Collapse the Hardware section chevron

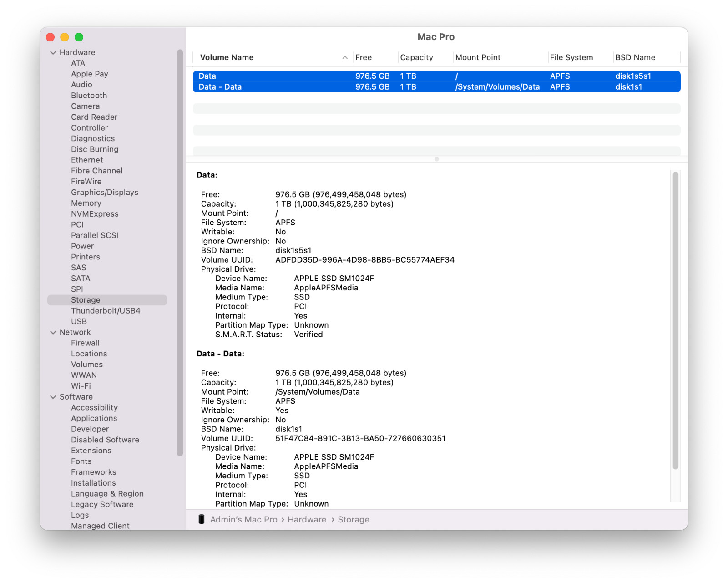[x=53, y=53]
